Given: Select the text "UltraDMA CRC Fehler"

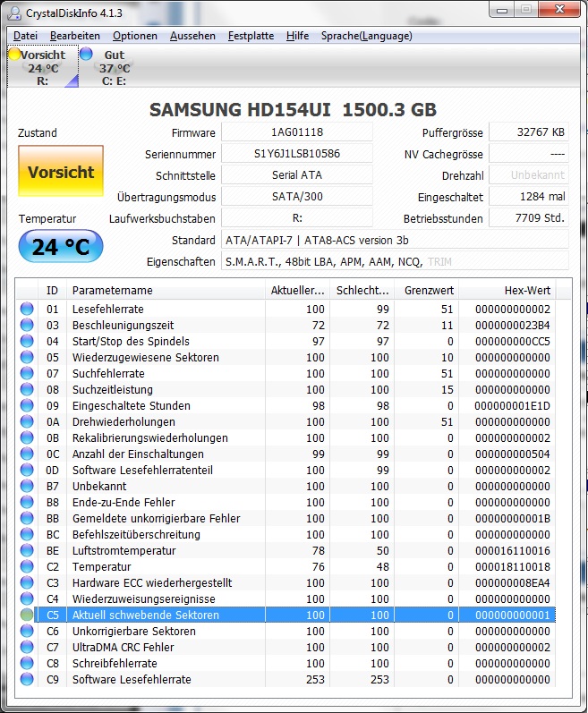Looking at the screenshot, I should [123, 647].
